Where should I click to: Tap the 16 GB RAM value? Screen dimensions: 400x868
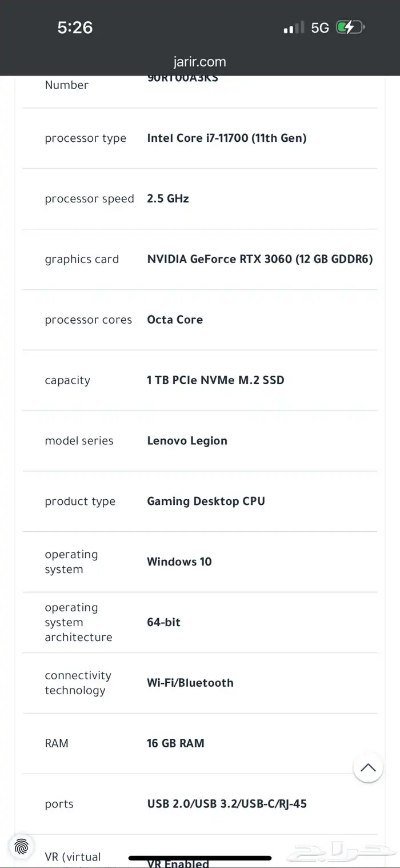[175, 743]
